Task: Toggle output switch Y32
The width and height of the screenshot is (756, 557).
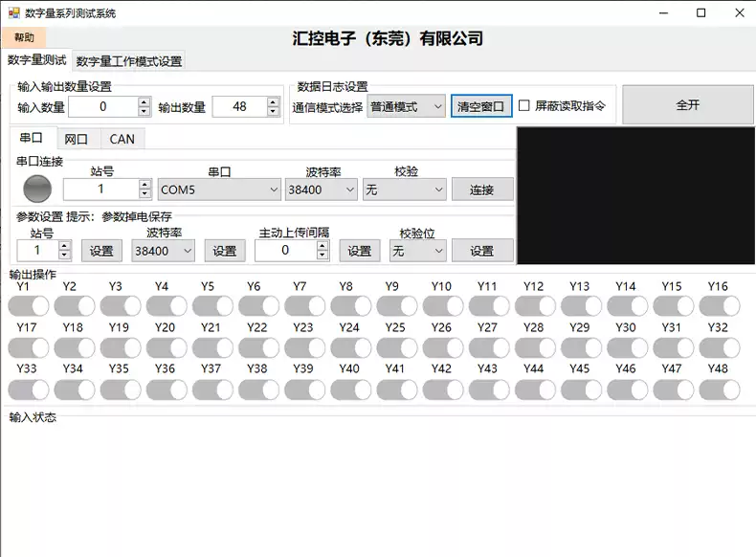Action: pos(720,347)
